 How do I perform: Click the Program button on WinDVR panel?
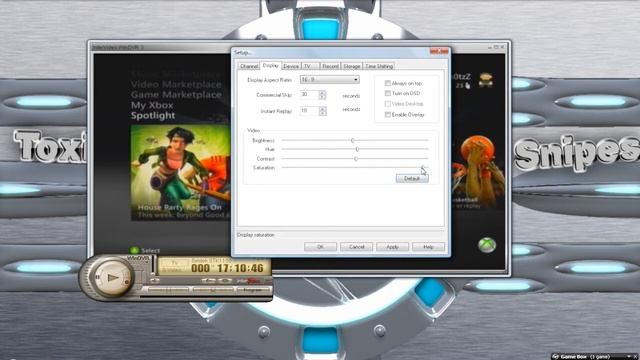[253, 290]
